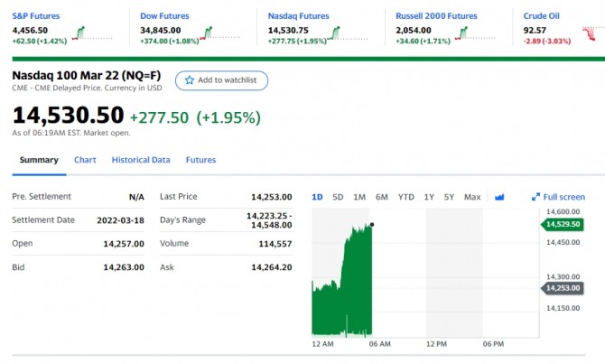
Task: Open the Historical Data tab
Action: click(x=141, y=160)
